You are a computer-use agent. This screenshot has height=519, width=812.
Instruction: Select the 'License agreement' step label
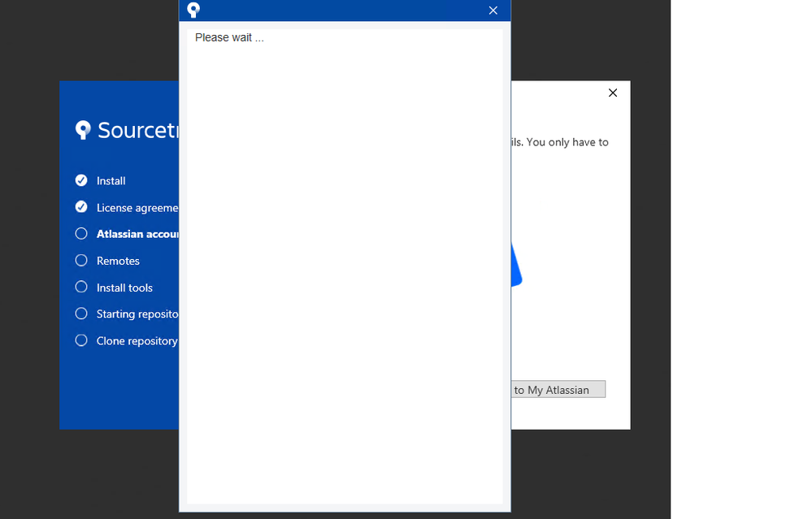click(137, 208)
